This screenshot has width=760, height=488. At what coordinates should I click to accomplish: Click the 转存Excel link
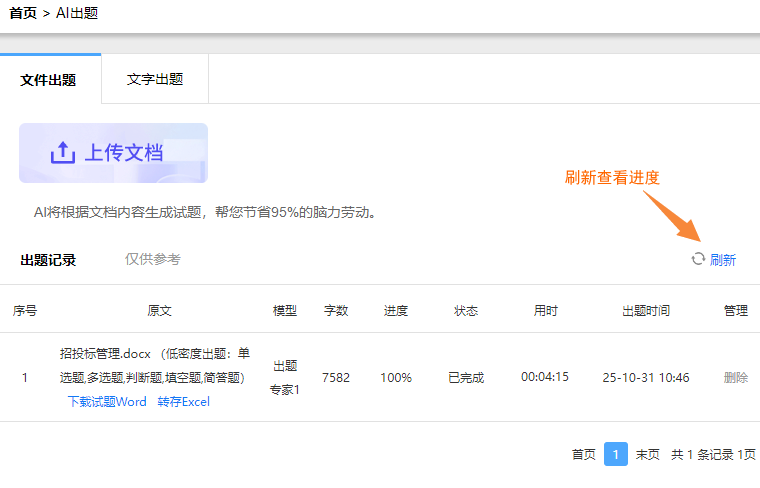click(184, 402)
